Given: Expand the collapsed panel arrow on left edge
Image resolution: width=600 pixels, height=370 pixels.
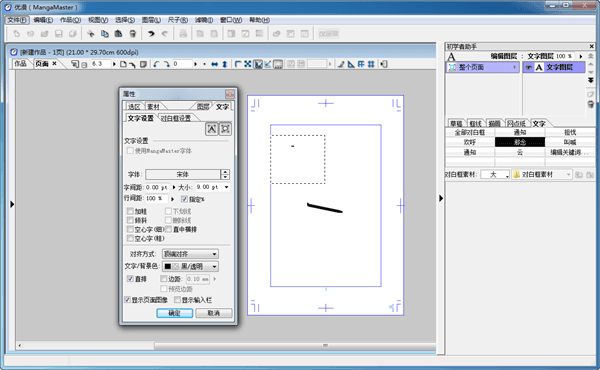Looking at the screenshot, I should point(12,204).
